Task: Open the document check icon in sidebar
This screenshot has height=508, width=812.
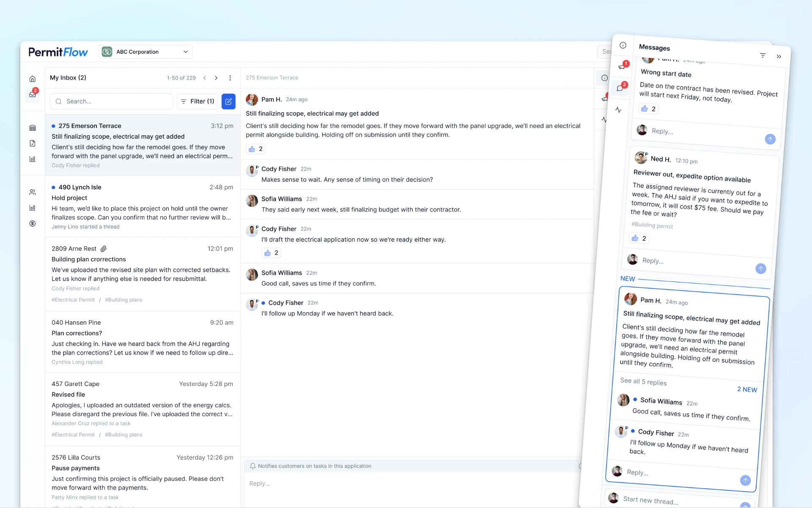Action: 33,144
